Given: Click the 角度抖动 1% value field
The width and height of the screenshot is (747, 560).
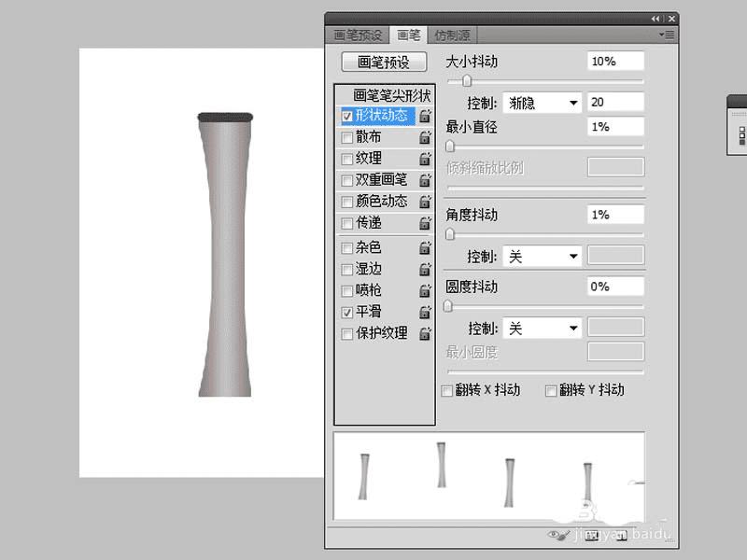Looking at the screenshot, I should pyautogui.click(x=615, y=215).
